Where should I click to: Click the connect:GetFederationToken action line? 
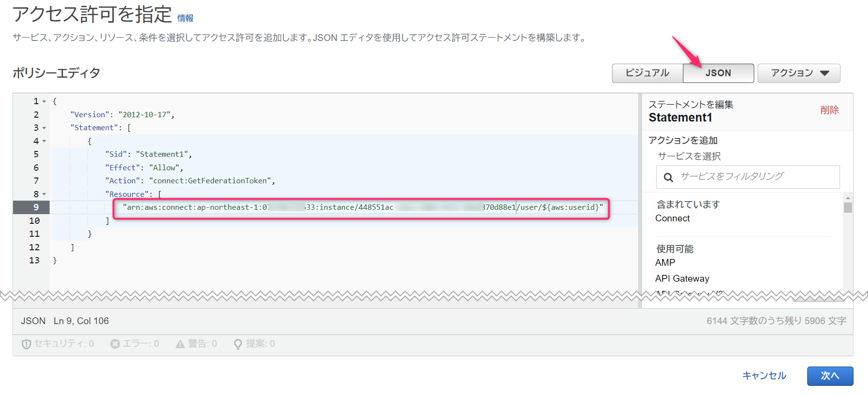pos(190,181)
